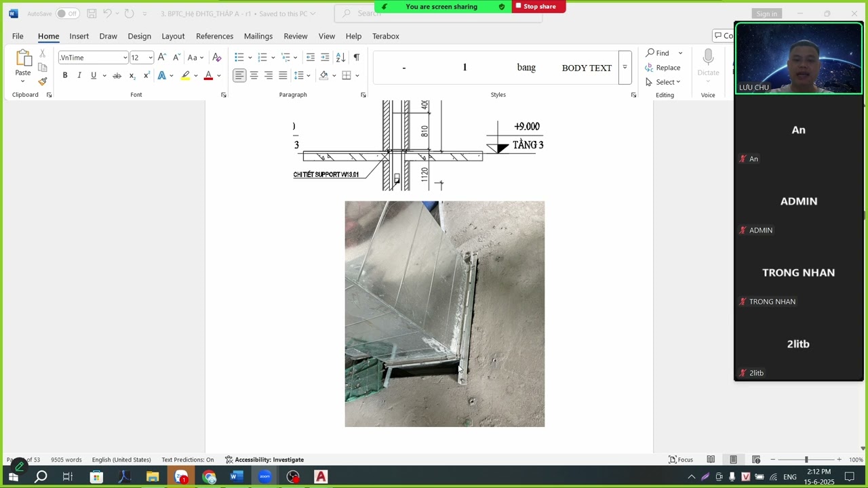This screenshot has width=868, height=488.
Task: Open the font name dropdown
Action: pyautogui.click(x=125, y=58)
